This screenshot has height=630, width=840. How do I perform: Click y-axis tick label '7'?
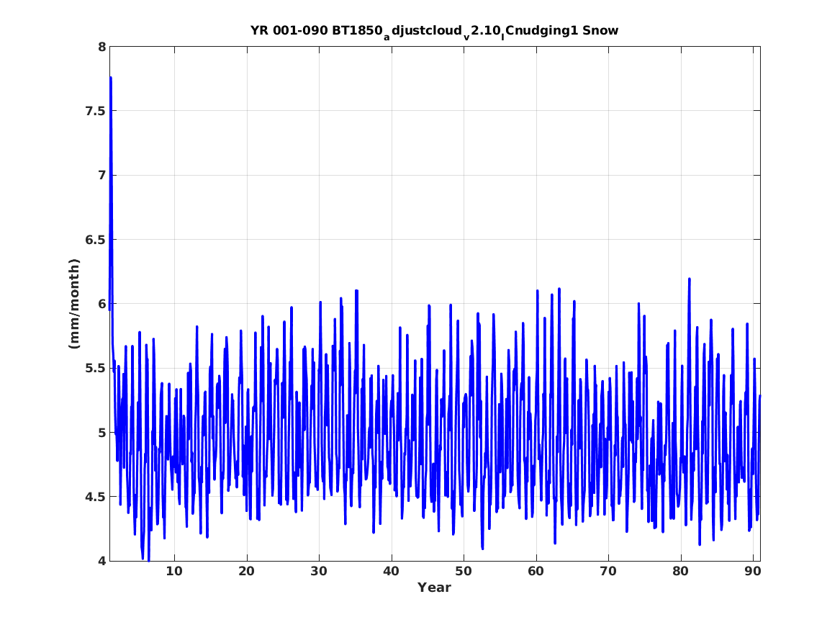[101, 175]
